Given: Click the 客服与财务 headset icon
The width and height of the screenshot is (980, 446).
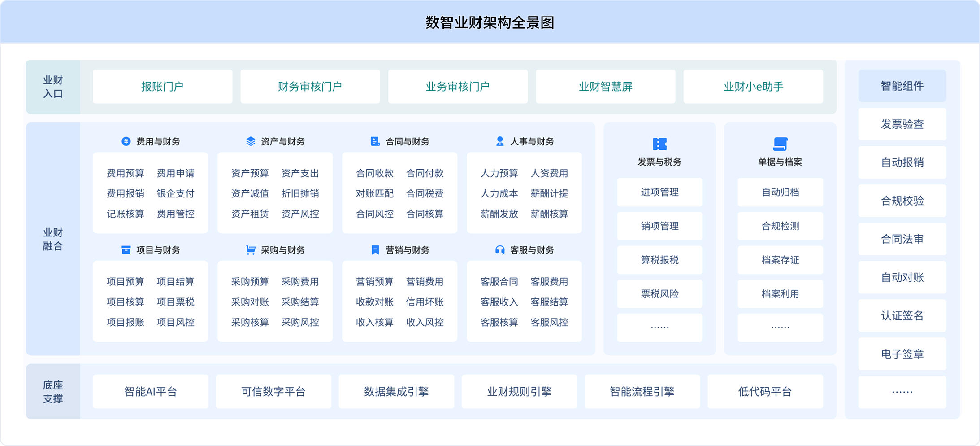Looking at the screenshot, I should pos(500,250).
